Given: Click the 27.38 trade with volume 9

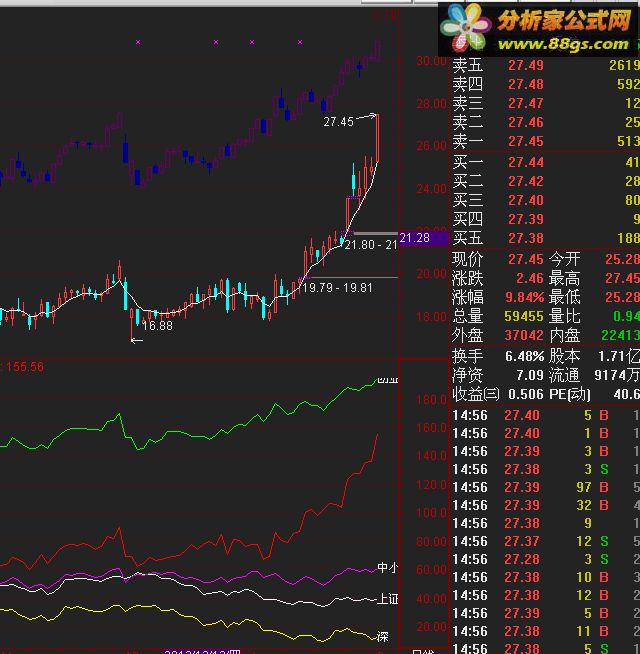Looking at the screenshot, I should click(522, 523).
